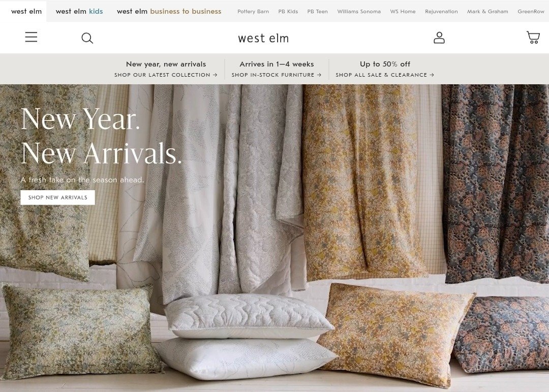Visit the GreenRow brand link
549x392 pixels.
point(531,12)
